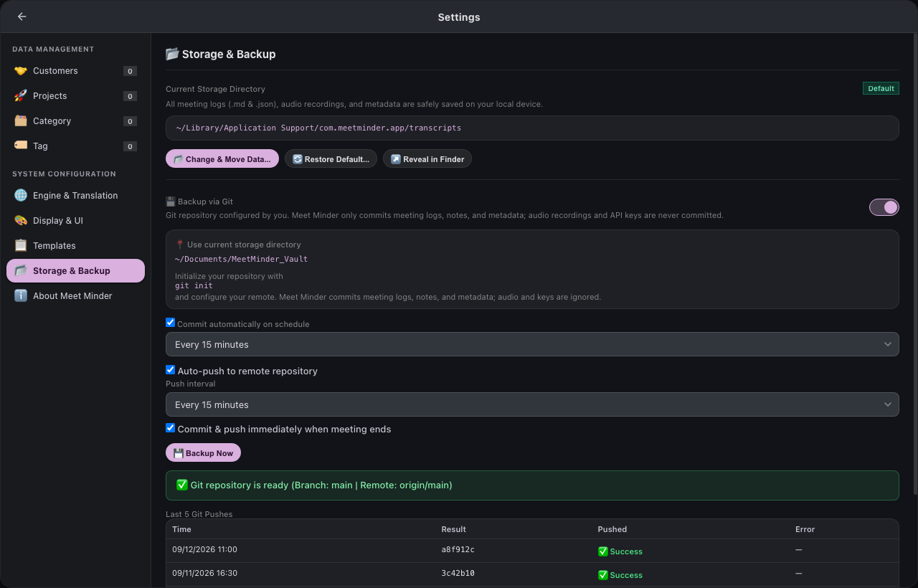
Task: Open About Meet Minder page
Action: pos(75,296)
